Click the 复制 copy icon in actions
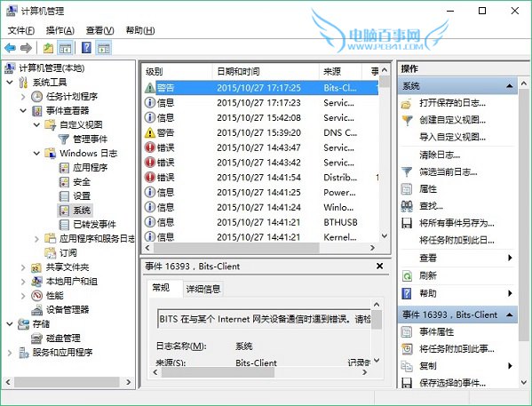 click(407, 366)
